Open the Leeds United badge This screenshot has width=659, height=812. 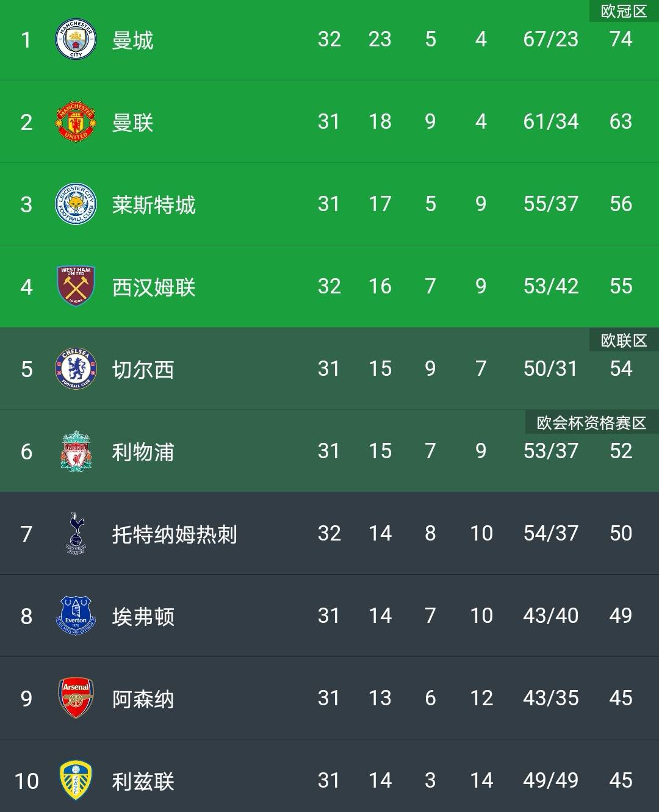click(76, 780)
